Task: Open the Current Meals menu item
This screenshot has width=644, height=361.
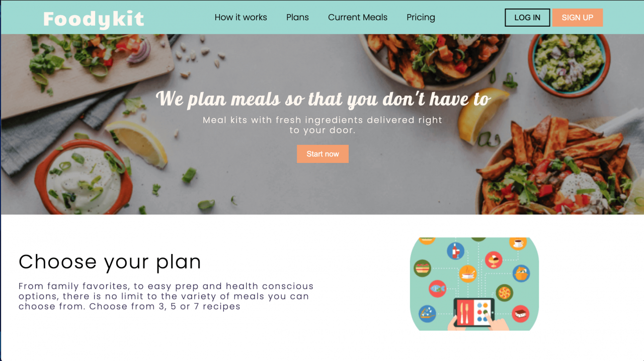Action: 358,18
